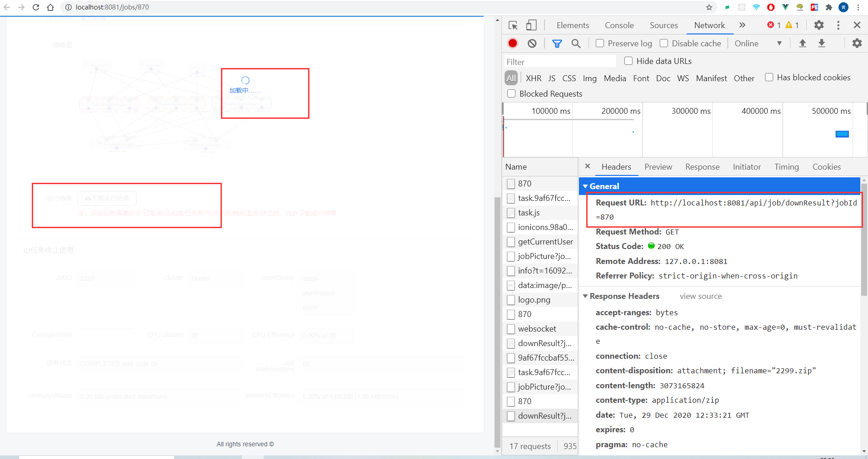Open DevTools network settings gear
Screen dimensions: 868x459
click(x=857, y=43)
